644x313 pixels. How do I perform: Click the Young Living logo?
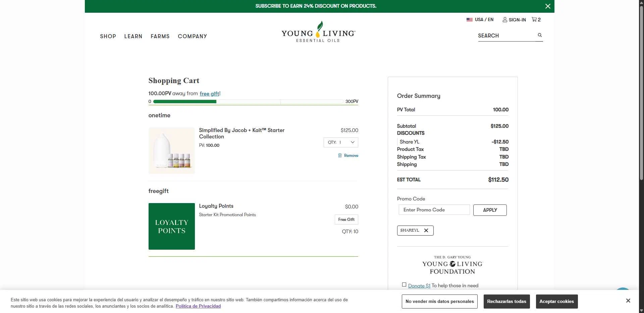(x=318, y=32)
